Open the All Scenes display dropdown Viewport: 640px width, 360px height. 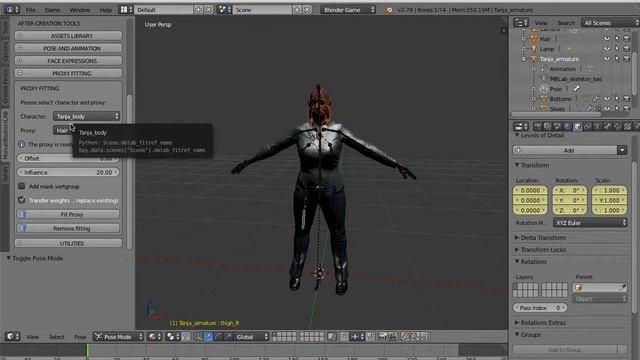[x=610, y=22]
